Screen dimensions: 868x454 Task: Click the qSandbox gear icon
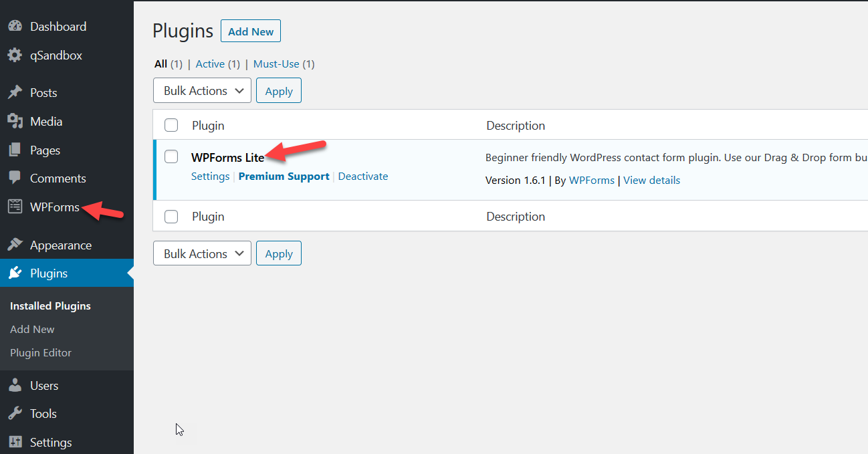tap(15, 55)
